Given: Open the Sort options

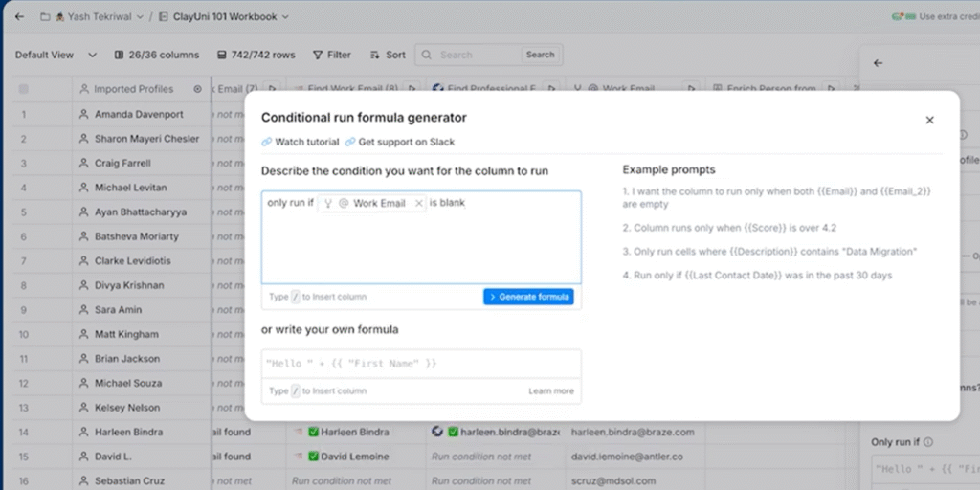Looking at the screenshot, I should click(x=388, y=55).
